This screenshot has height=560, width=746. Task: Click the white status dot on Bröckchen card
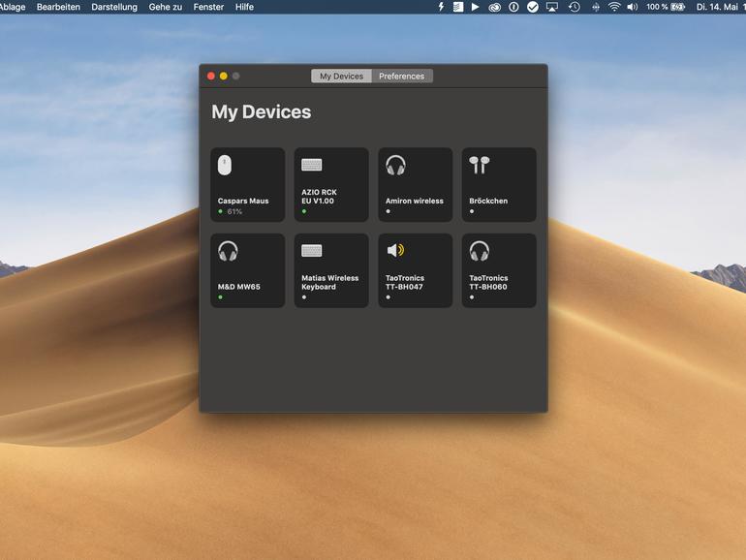472,211
